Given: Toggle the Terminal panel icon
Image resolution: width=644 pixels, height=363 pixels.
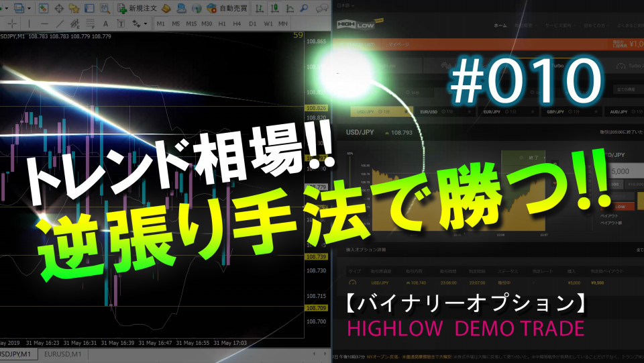Looking at the screenshot, I should point(89,8).
